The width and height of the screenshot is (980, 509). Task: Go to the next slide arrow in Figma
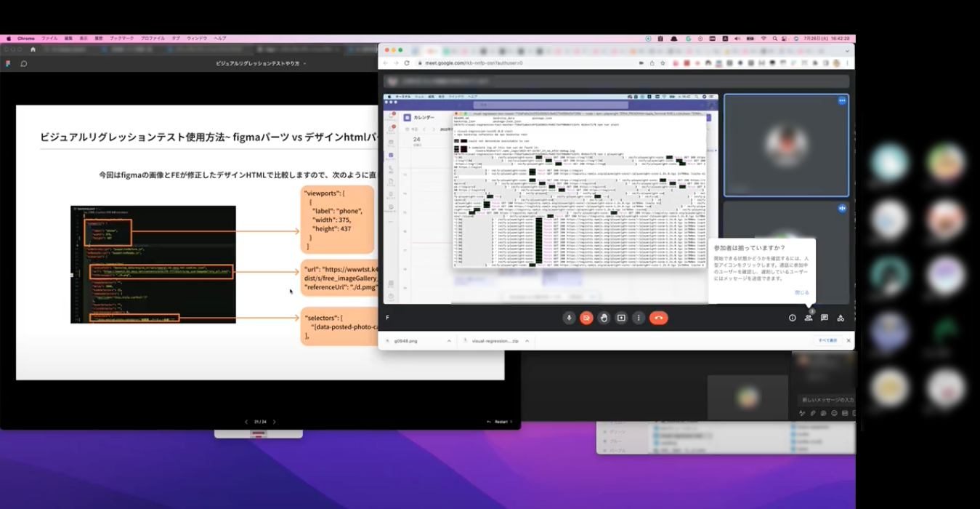coord(274,422)
